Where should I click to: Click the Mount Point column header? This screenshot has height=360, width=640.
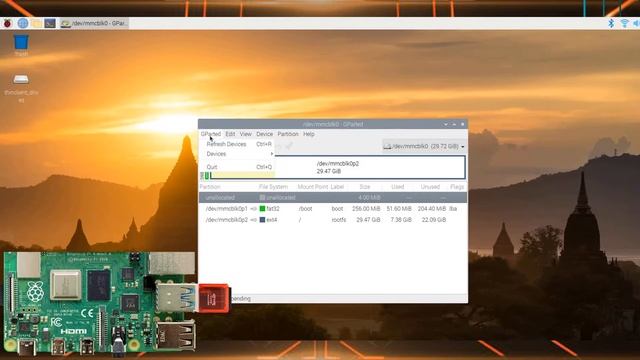click(x=312, y=187)
